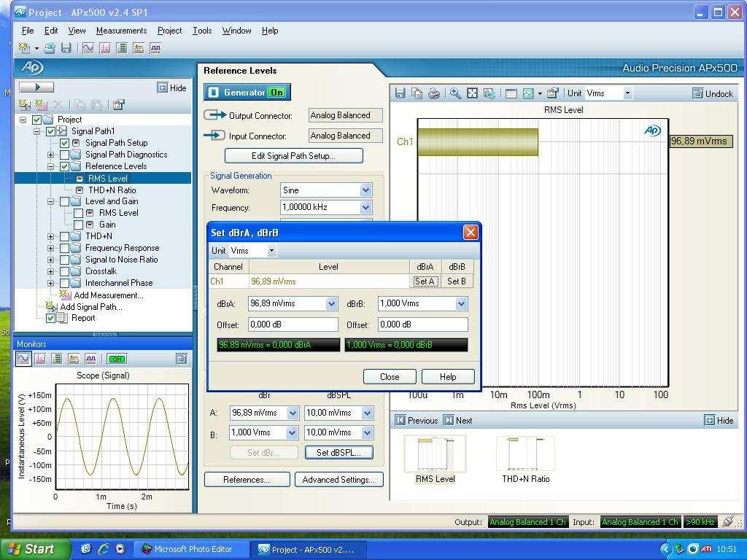Expand the Signal Path Diagnostics node
The height and width of the screenshot is (560, 747).
tap(50, 155)
